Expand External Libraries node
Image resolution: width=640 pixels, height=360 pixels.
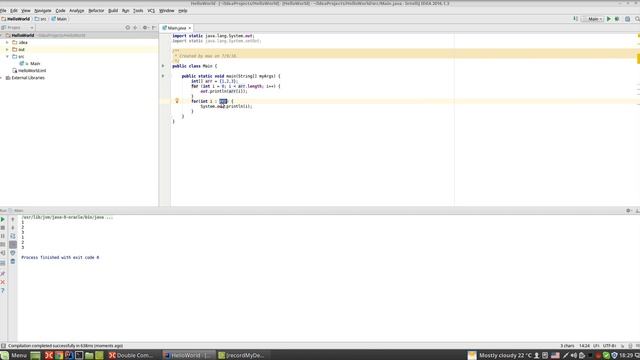coord(2,78)
